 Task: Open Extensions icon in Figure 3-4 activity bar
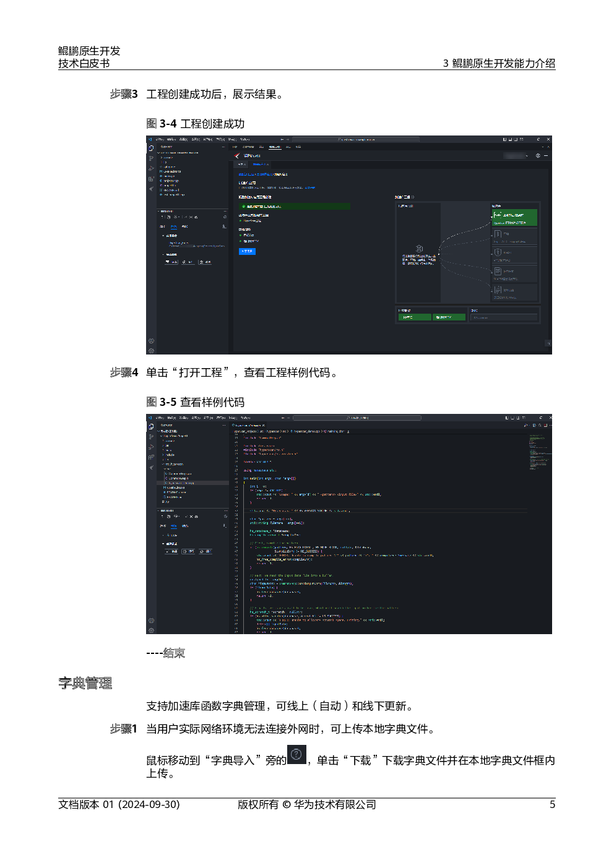click(150, 179)
